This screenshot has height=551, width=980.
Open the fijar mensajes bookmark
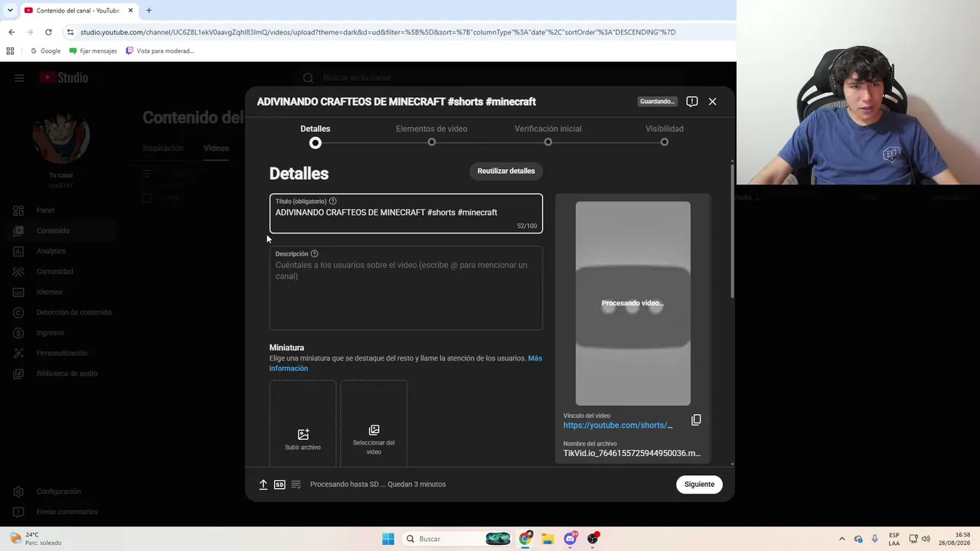[x=93, y=51]
